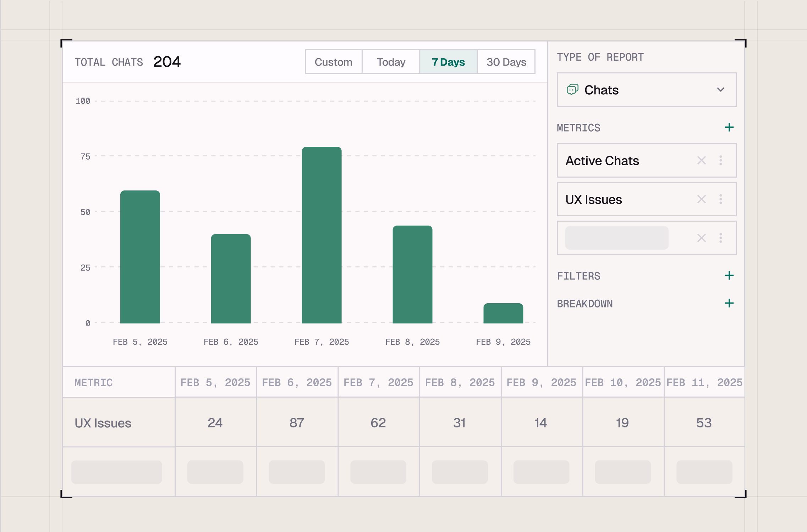
Task: Select the UX Issues table row label
Action: coord(103,423)
